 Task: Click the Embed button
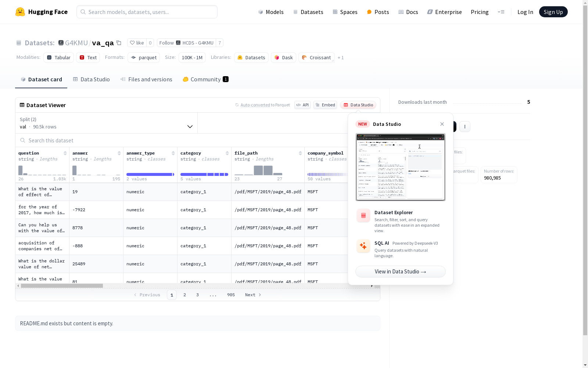(x=325, y=105)
